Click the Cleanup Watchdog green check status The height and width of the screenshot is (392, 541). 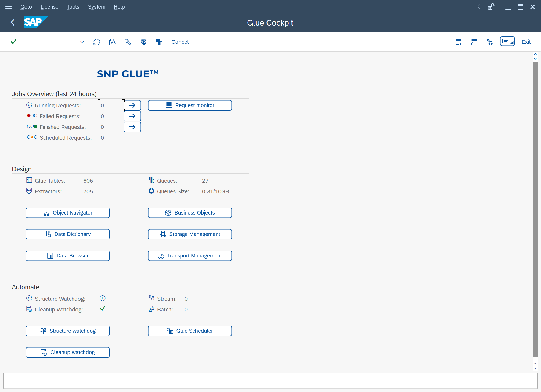click(x=102, y=309)
